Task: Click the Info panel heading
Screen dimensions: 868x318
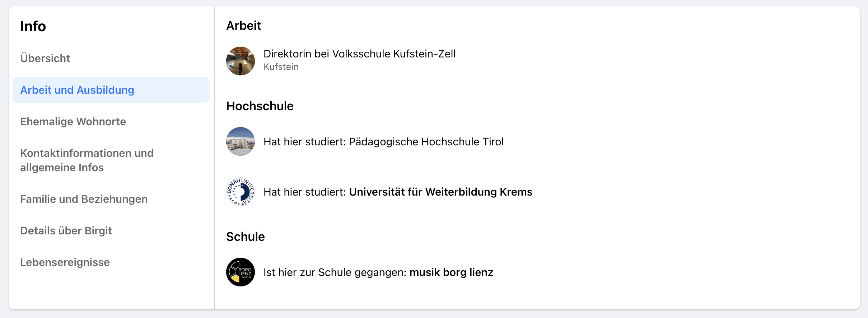Action: [x=33, y=26]
